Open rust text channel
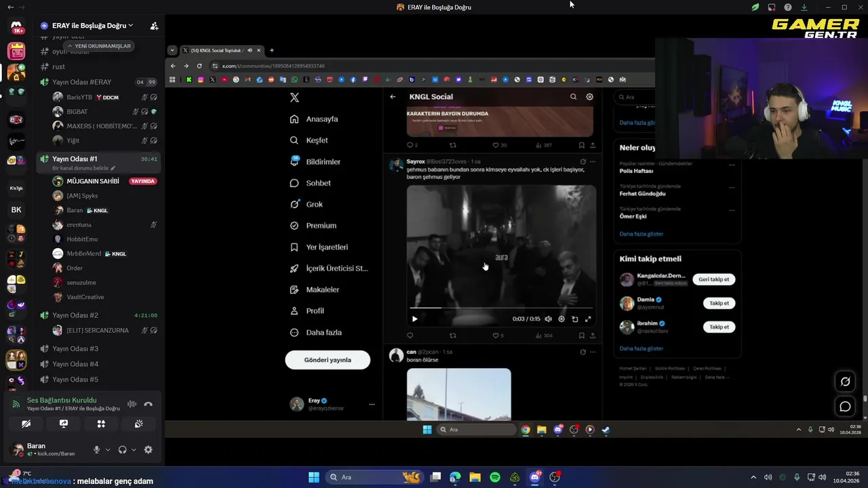This screenshot has width=868, height=488. tap(59, 66)
